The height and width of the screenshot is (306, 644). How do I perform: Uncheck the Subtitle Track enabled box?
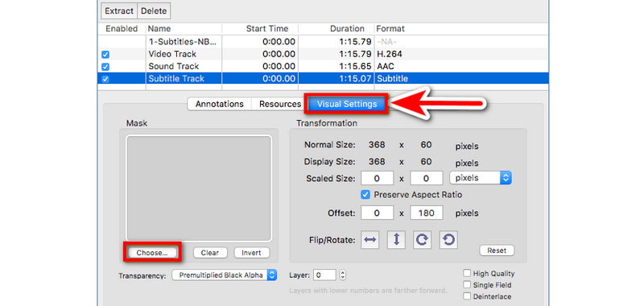[105, 79]
